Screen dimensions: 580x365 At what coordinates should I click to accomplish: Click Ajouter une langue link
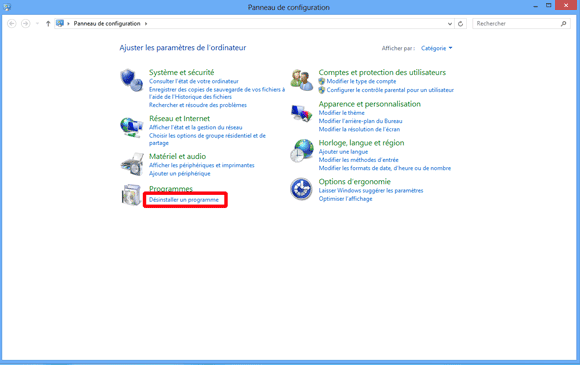tap(343, 152)
